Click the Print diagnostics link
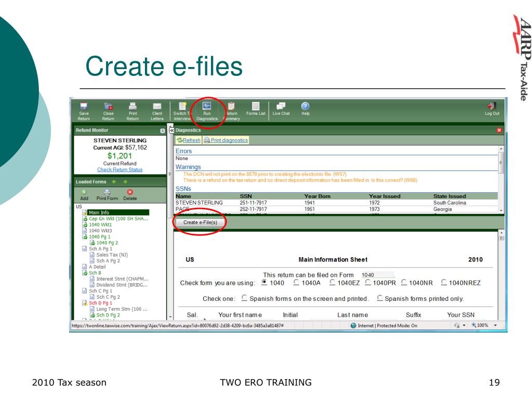The width and height of the screenshot is (532, 399). coord(226,140)
